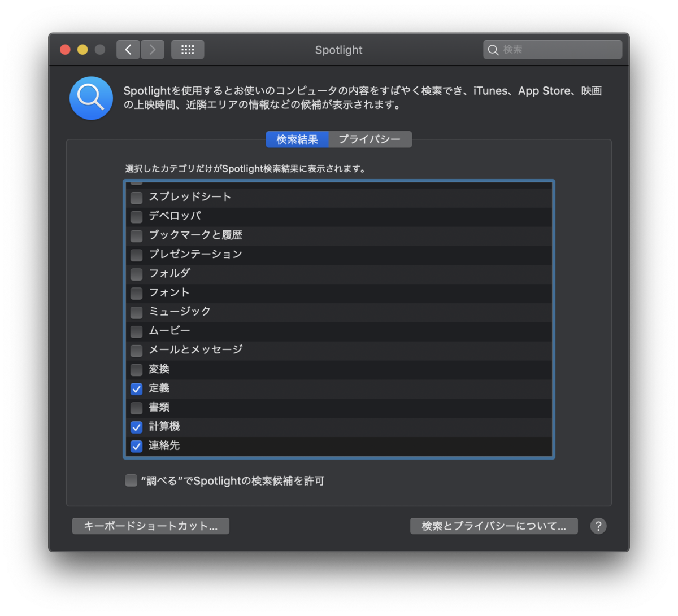Select the ミュージック row label
The image size is (678, 616).
click(180, 312)
